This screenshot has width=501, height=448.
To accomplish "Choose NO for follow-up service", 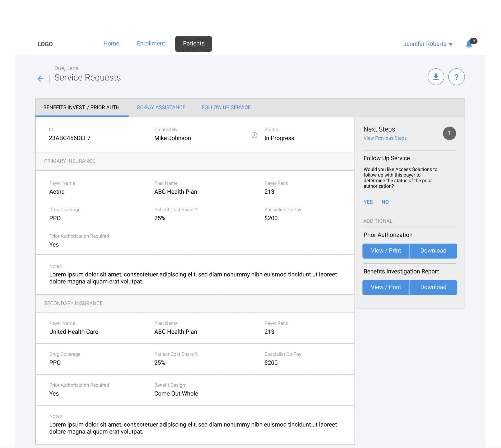I will [x=385, y=202].
